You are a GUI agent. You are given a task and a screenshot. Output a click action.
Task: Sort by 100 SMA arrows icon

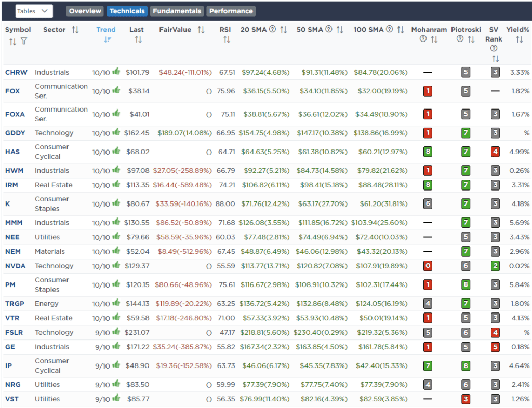(401, 30)
